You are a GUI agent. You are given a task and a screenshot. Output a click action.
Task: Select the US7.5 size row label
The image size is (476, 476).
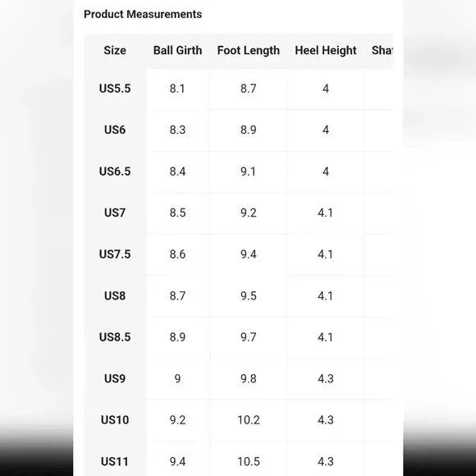[x=115, y=254]
